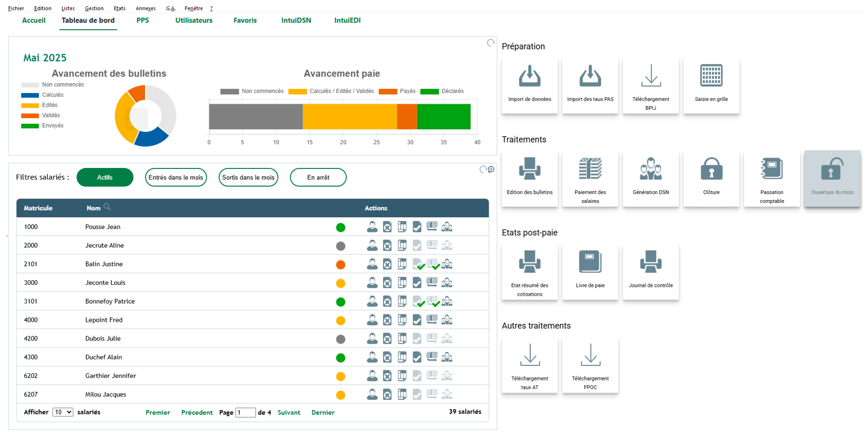Viewport: 868px width, 432px height.
Task: Open the Livre de paie icon
Action: tap(590, 263)
